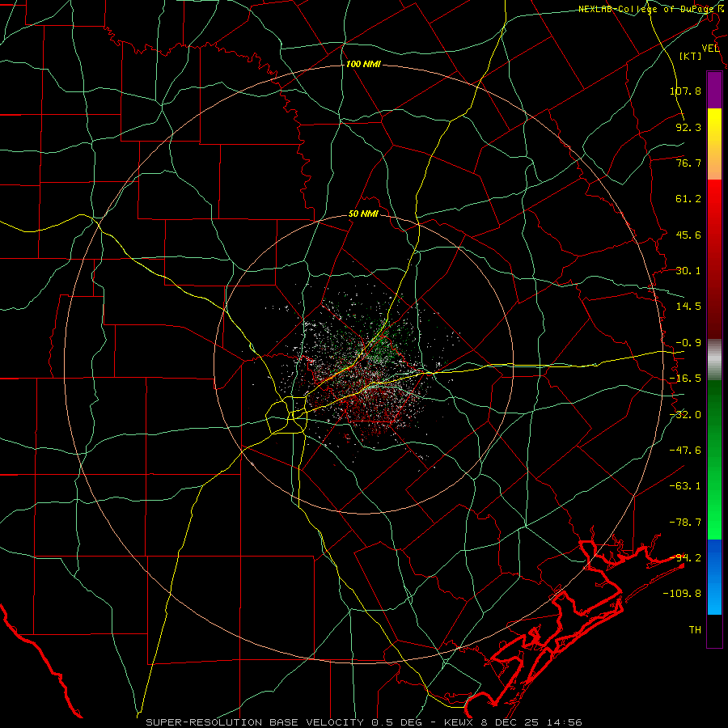Screen dimensions: 728x728
Task: Click the 76.7 velocity scale value
Action: tap(688, 163)
